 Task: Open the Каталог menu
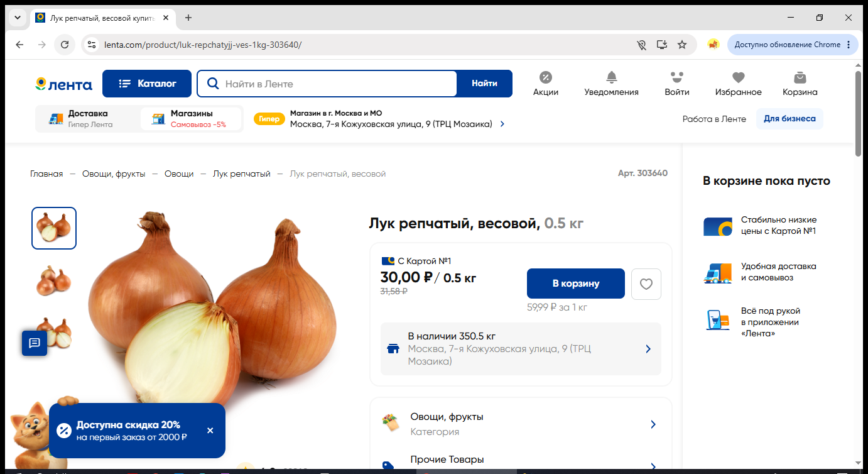click(x=147, y=84)
